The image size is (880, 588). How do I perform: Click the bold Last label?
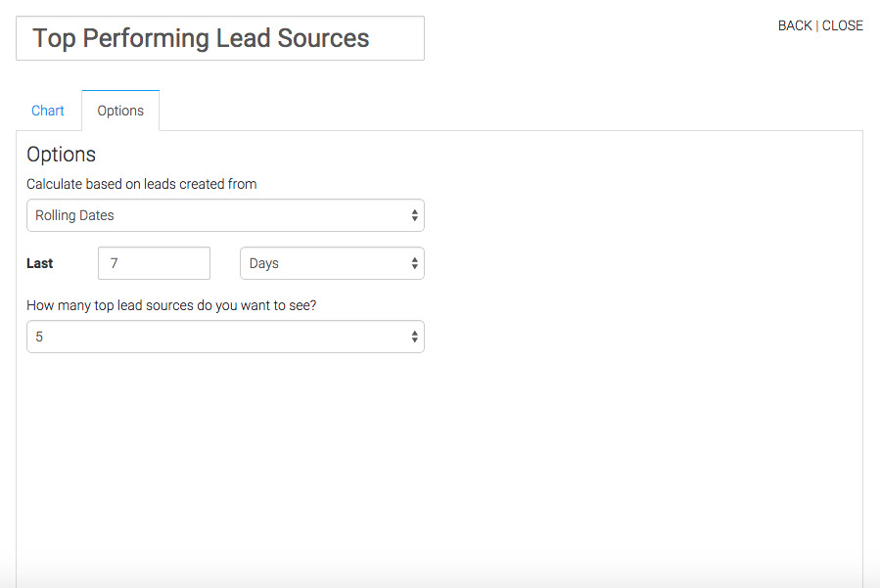[x=39, y=263]
